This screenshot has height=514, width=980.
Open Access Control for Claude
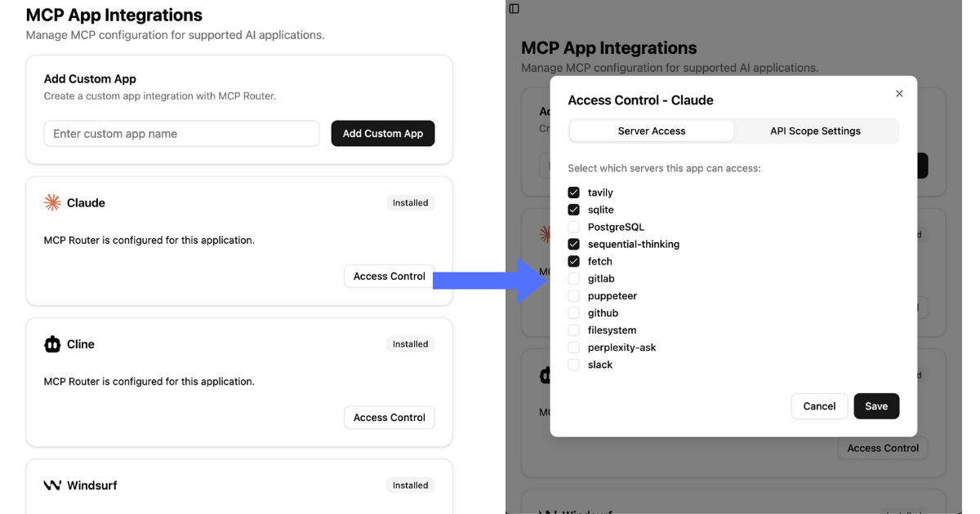[x=389, y=276]
